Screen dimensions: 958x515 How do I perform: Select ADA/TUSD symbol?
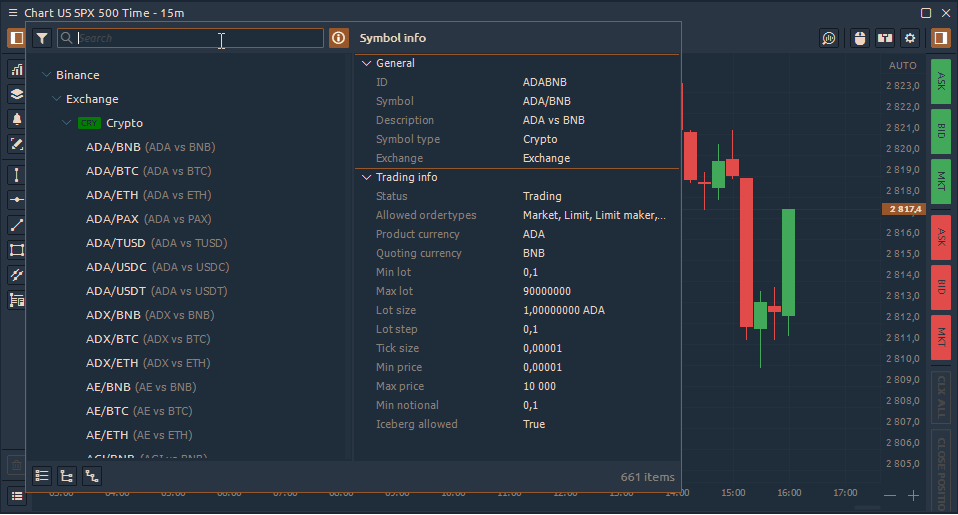tap(156, 243)
